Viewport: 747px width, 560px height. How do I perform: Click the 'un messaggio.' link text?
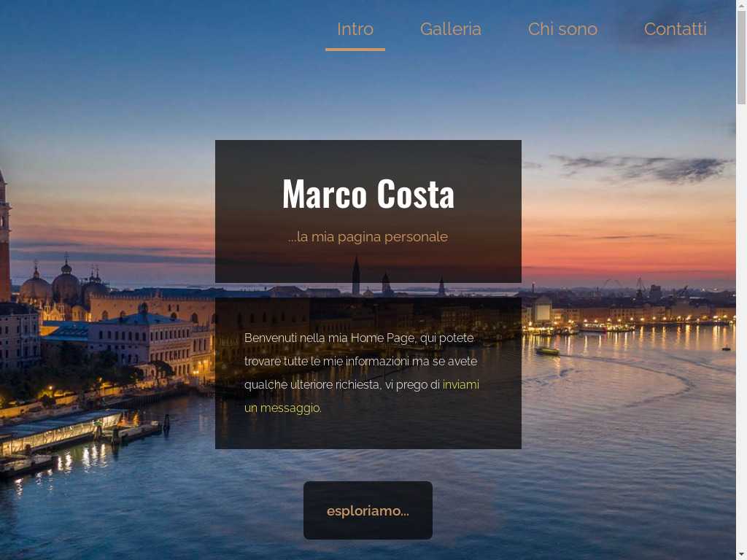tap(283, 408)
